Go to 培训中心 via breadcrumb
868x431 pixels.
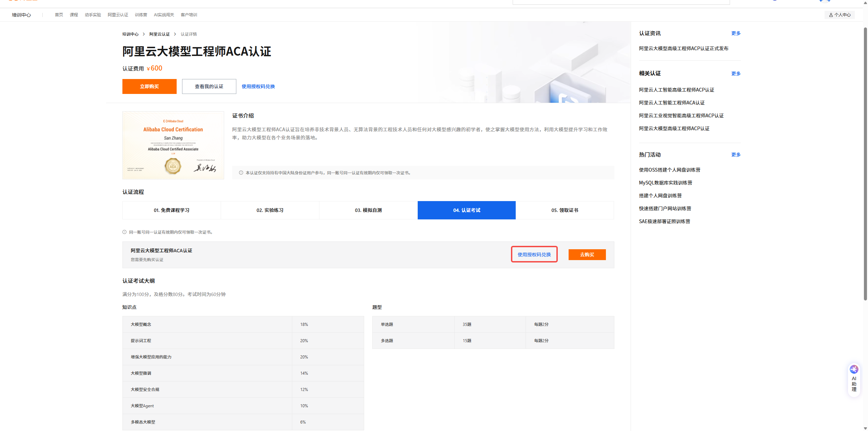tap(131, 34)
